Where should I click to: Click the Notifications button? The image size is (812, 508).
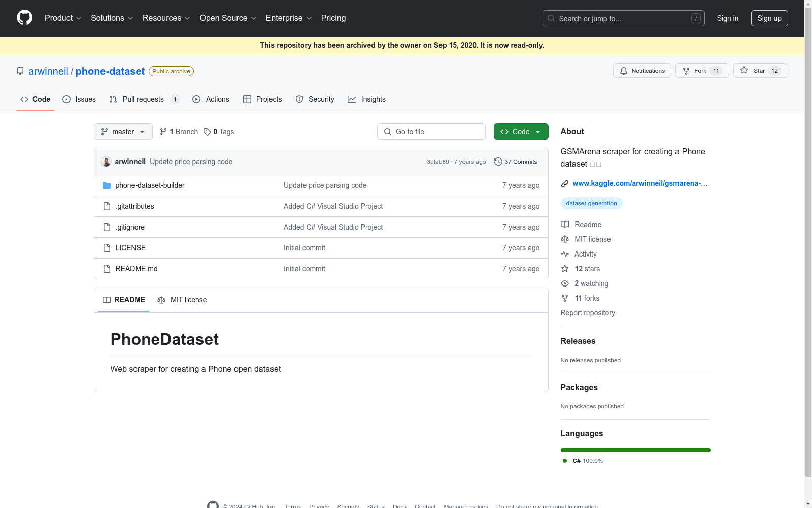coord(642,71)
